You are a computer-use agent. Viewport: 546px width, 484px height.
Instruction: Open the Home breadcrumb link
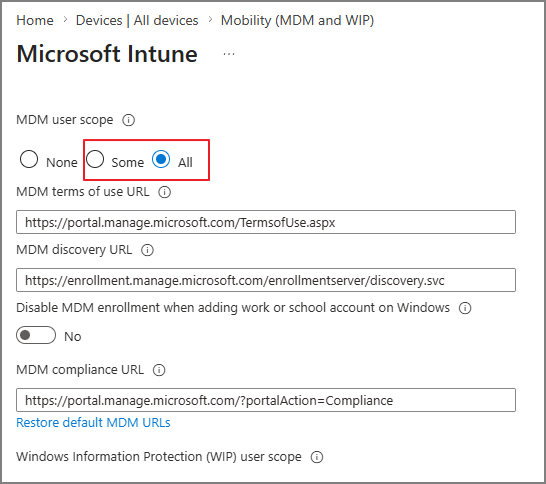tap(35, 20)
